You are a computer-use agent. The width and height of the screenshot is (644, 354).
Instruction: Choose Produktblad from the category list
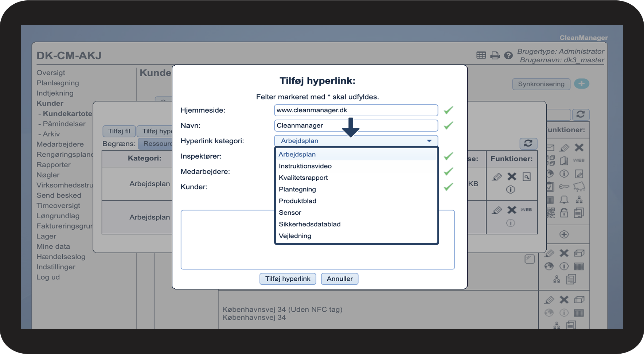356,201
